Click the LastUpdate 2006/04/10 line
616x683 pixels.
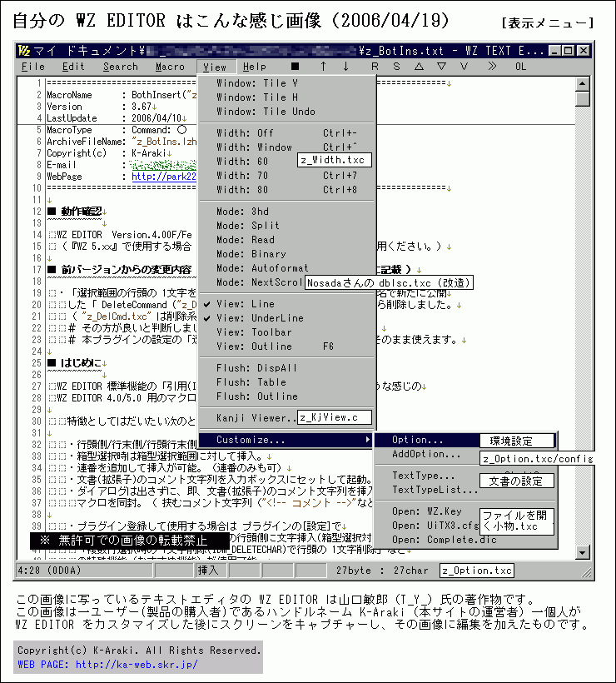[x=117, y=118]
